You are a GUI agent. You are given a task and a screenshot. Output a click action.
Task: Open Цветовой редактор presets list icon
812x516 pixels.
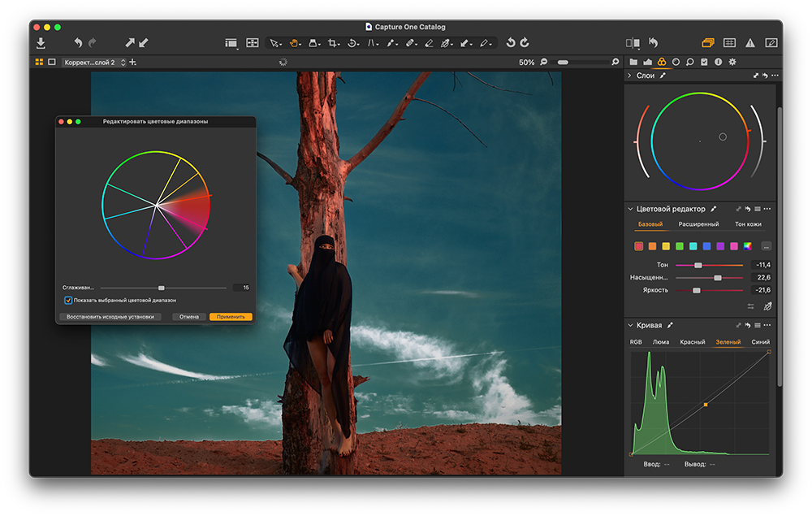(758, 210)
